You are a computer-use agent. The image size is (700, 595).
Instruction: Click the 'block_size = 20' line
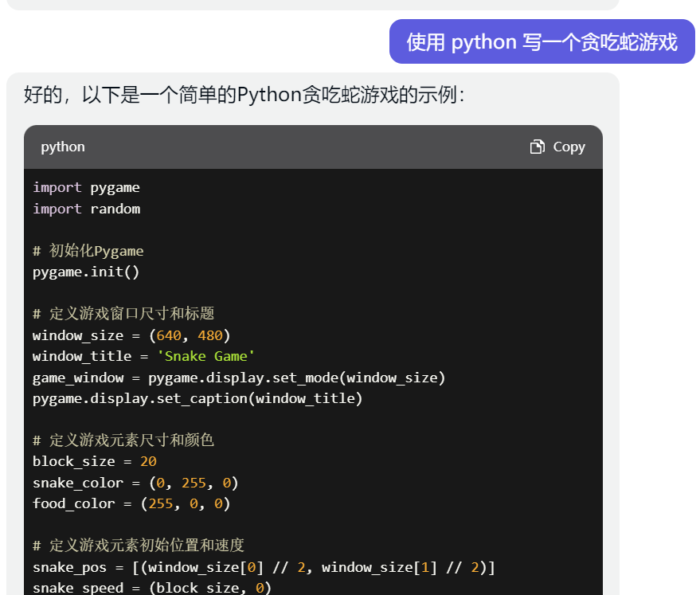(95, 462)
